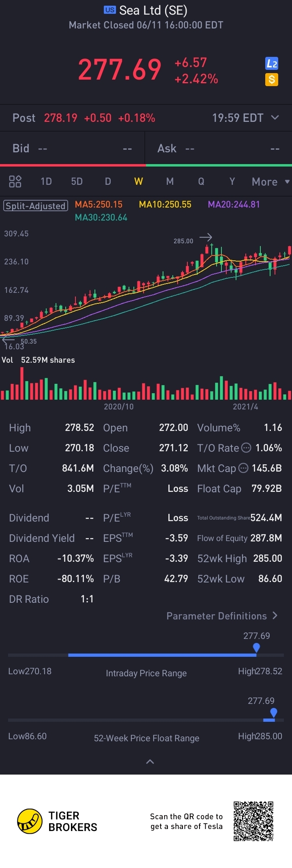The height and width of the screenshot is (868, 292).
Task: Tap the Bid price panel
Action: [72, 149]
